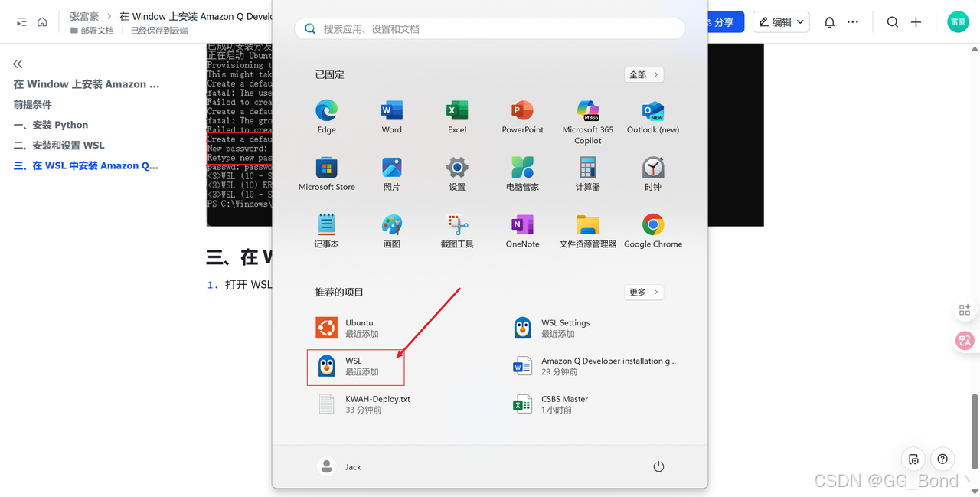Click the grid apps icon on right edge

coord(965,310)
